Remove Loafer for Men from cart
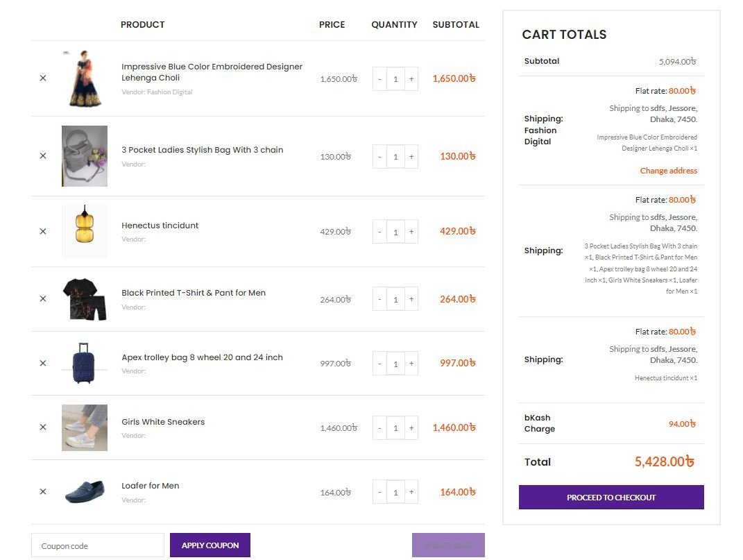Image resolution: width=743 pixels, height=560 pixels. 42,491
